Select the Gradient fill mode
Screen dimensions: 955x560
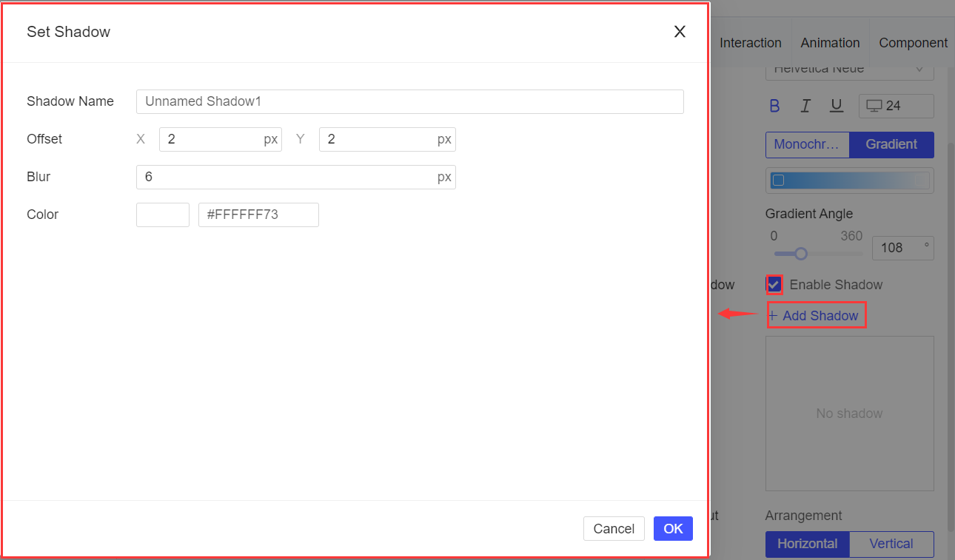pos(891,144)
